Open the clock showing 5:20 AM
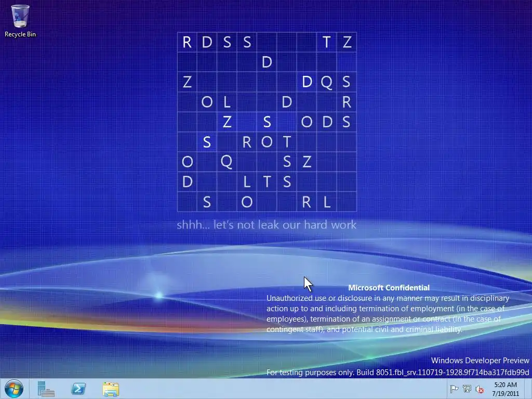The image size is (532, 399). (x=506, y=389)
